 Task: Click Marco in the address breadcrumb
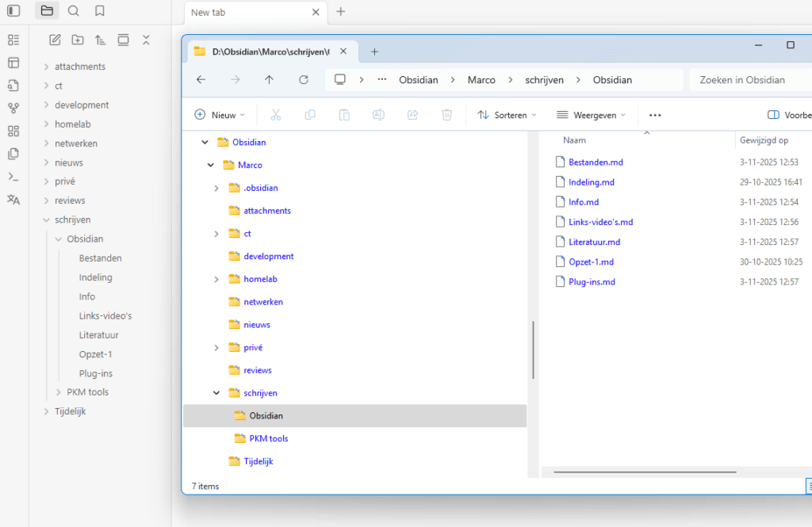[481, 80]
